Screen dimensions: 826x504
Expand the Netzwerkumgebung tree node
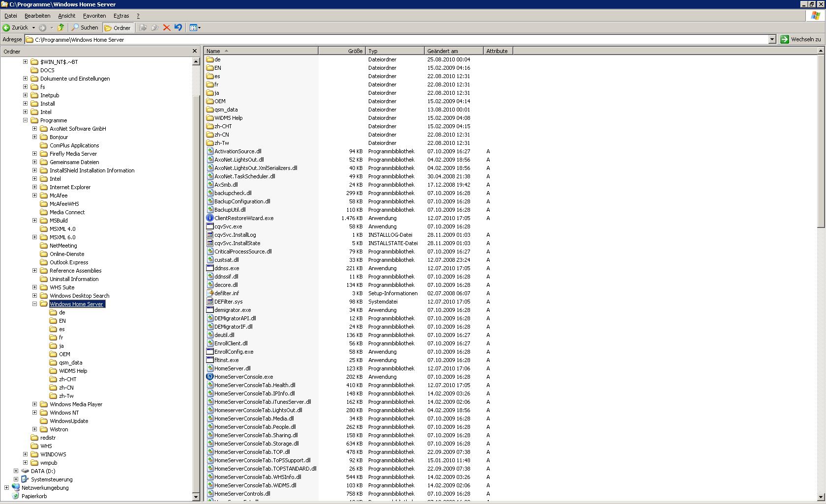[x=6, y=488]
